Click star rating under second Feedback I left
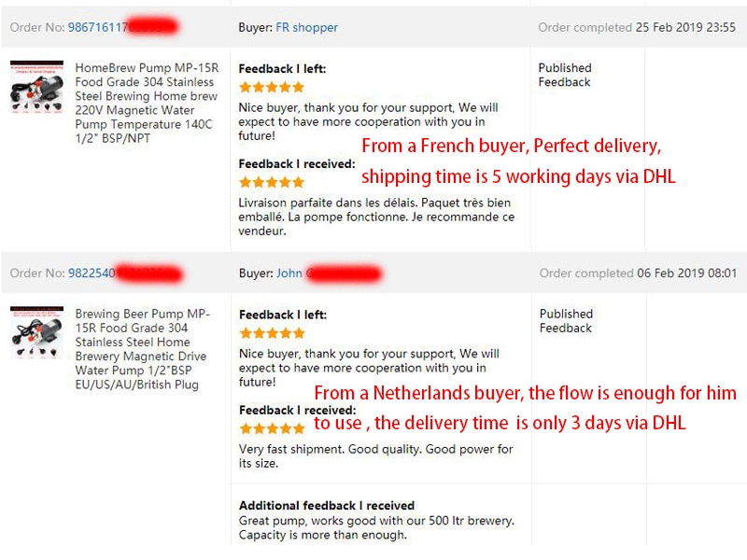 tap(272, 333)
